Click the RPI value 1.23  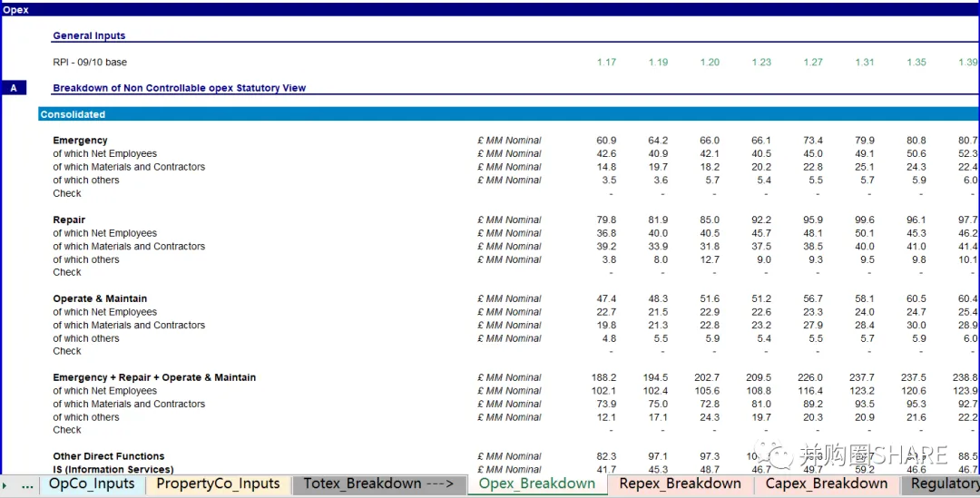[761, 63]
